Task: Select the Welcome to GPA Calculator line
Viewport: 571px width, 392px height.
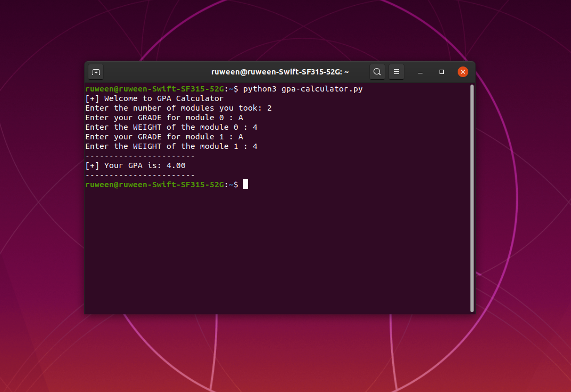Action: pyautogui.click(x=154, y=98)
